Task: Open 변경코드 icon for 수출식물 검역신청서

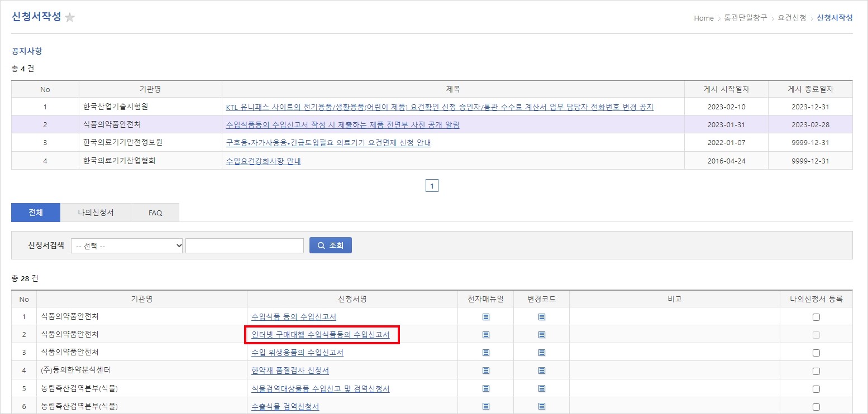Action: pos(542,407)
